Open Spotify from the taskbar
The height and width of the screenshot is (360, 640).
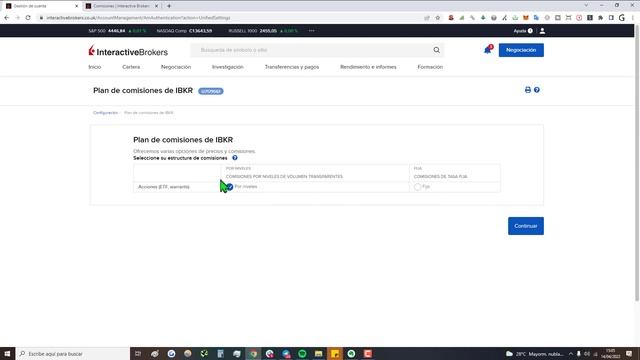pyautogui.click(x=302, y=353)
